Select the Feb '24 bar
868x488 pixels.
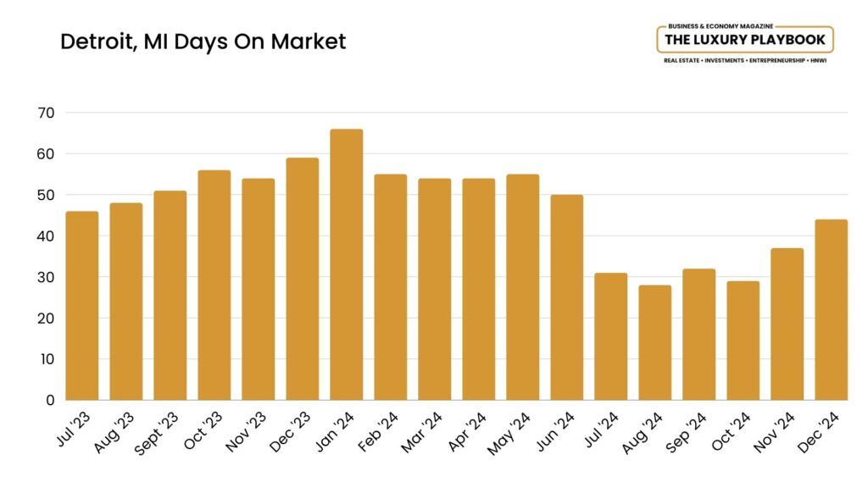391,287
